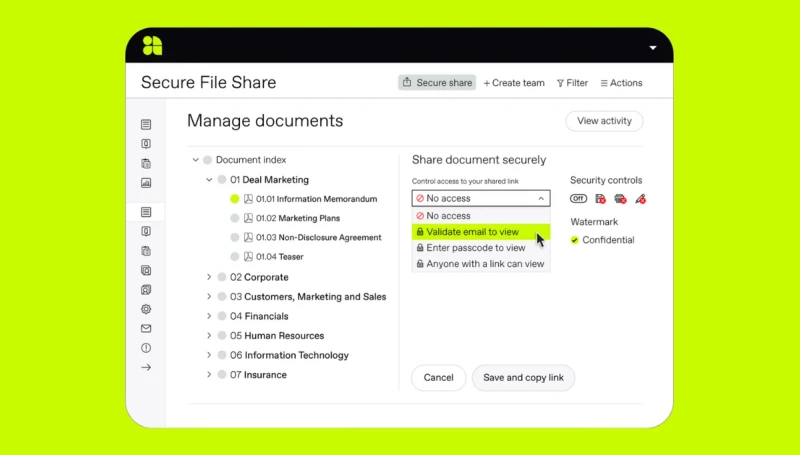
Task: Click the Cancel button
Action: click(x=438, y=378)
